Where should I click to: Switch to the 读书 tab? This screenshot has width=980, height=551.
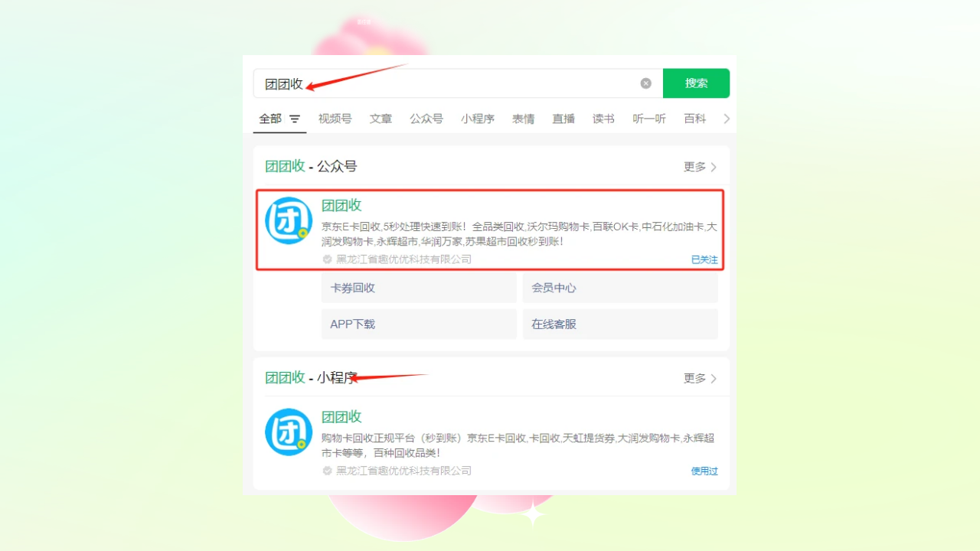pyautogui.click(x=603, y=119)
